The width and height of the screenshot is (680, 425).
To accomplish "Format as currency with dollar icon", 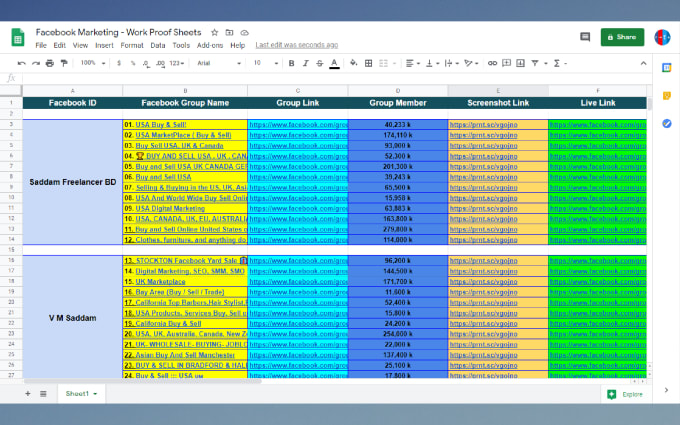I will coord(119,63).
